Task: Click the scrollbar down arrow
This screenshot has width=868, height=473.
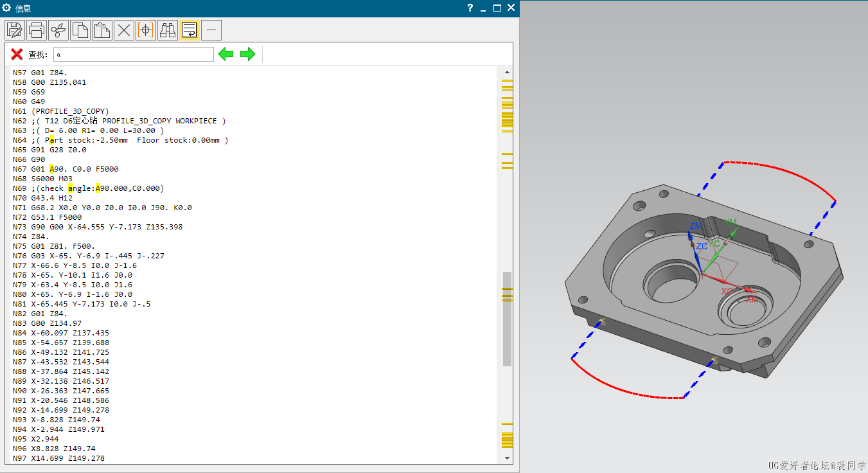Action: (x=508, y=458)
